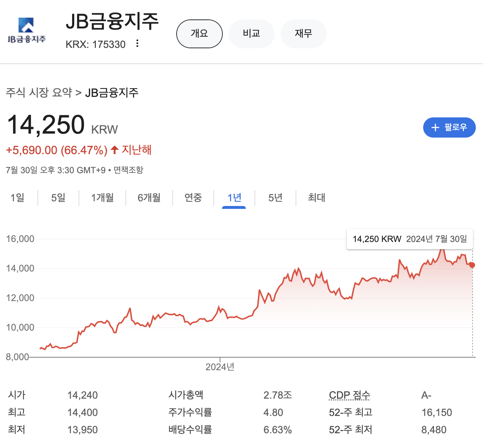Click the 12,000 y-axis label

(20, 298)
